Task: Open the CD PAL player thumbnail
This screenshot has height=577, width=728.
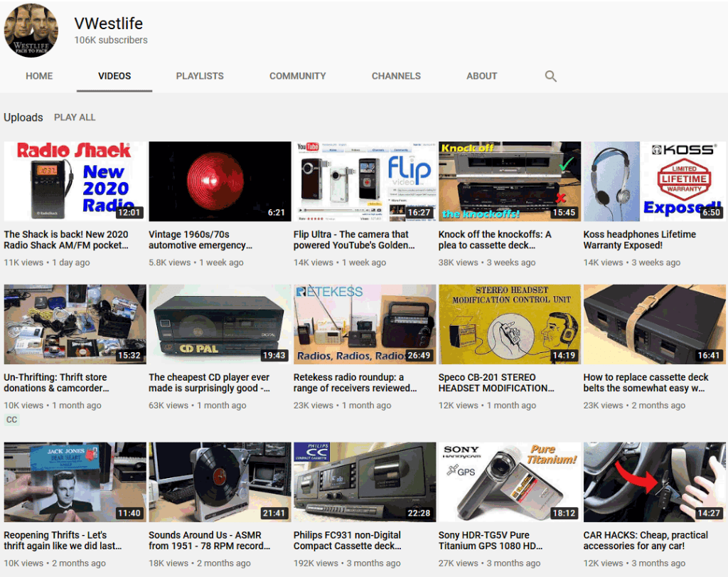Action: (220, 324)
